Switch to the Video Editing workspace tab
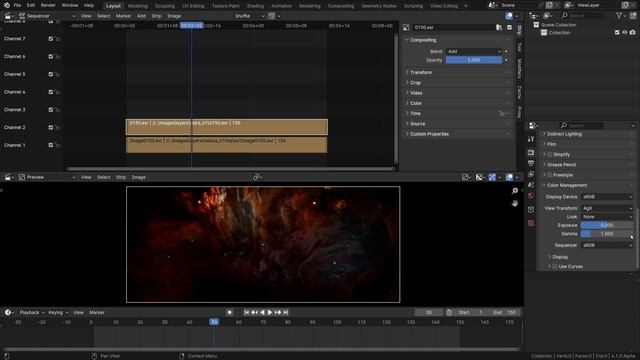This screenshot has width=640, height=360. (444, 6)
